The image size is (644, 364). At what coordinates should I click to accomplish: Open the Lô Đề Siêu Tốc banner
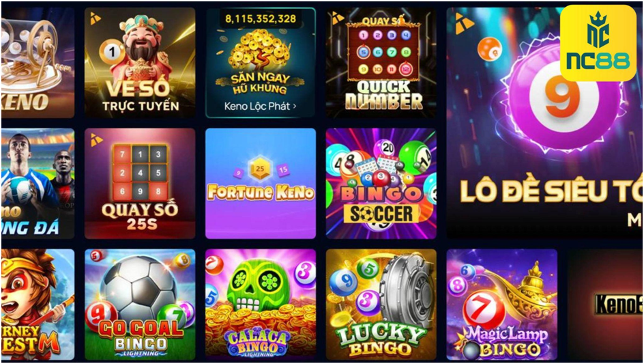544,122
